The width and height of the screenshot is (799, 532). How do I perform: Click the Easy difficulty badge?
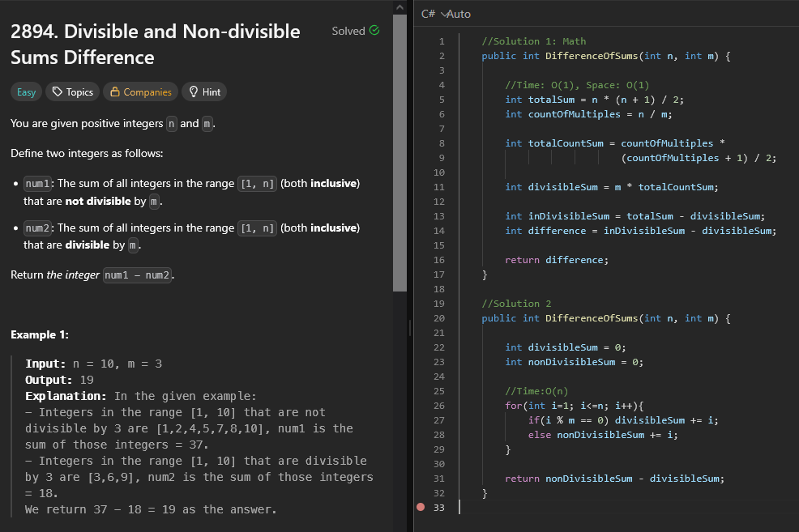[26, 92]
